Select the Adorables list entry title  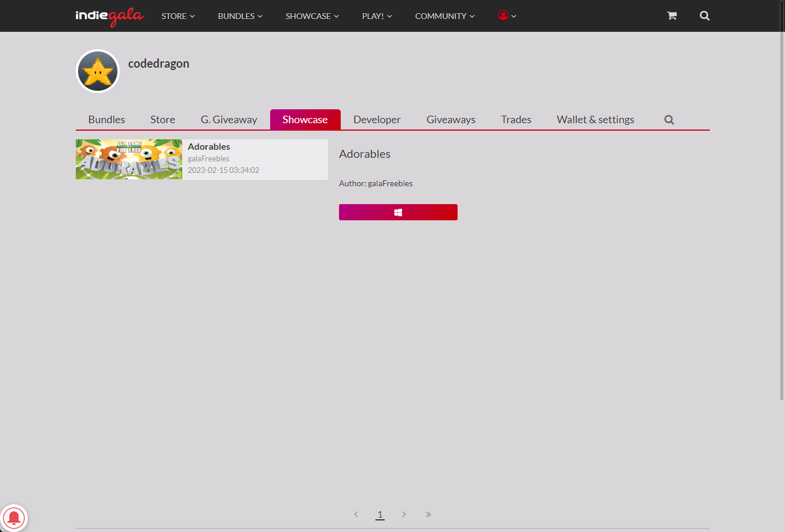pos(209,147)
